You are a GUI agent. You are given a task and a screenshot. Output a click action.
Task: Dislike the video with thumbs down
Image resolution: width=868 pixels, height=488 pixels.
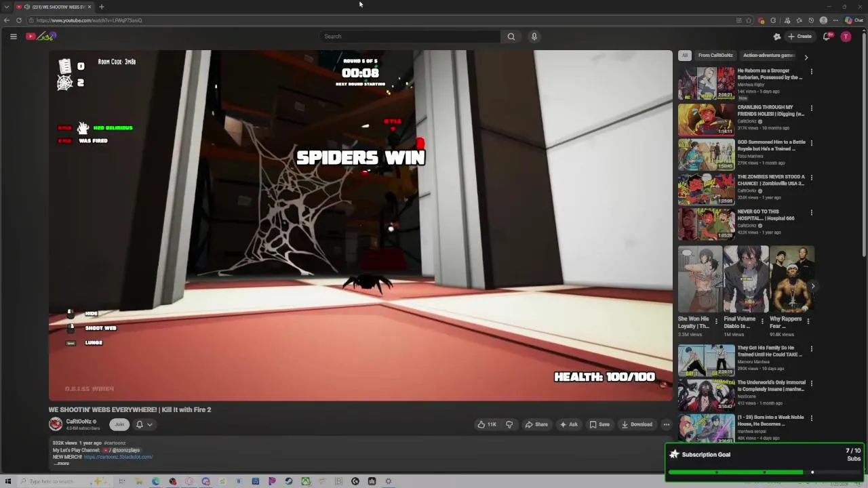(x=509, y=424)
